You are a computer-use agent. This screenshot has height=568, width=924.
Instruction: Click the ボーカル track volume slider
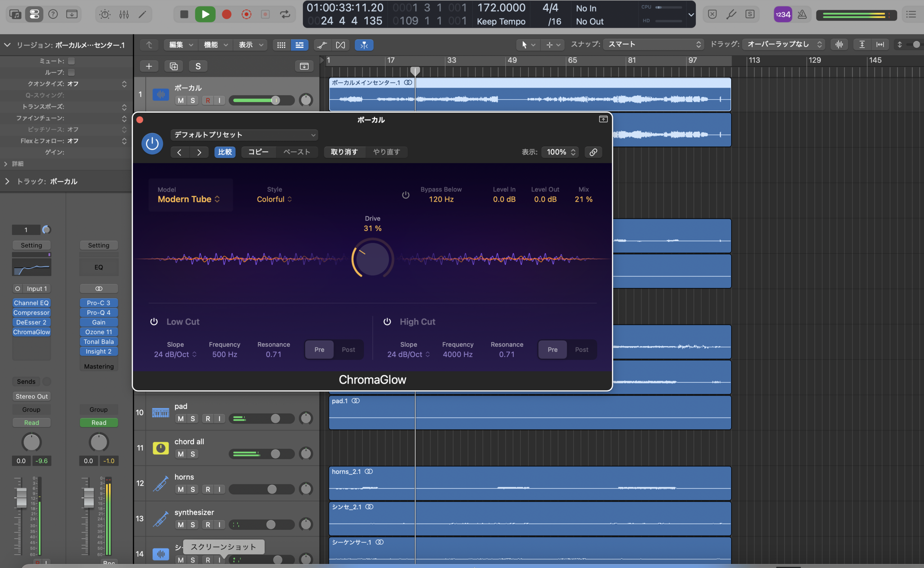(x=262, y=100)
